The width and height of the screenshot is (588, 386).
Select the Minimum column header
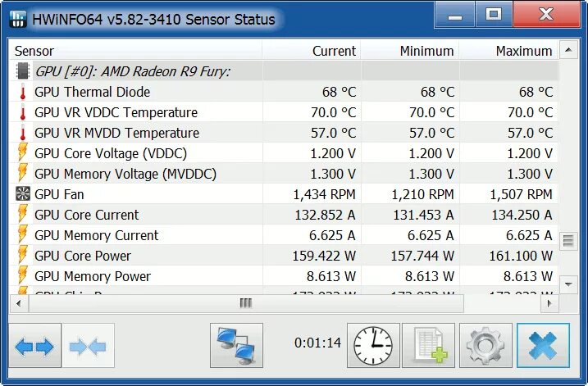[410, 51]
